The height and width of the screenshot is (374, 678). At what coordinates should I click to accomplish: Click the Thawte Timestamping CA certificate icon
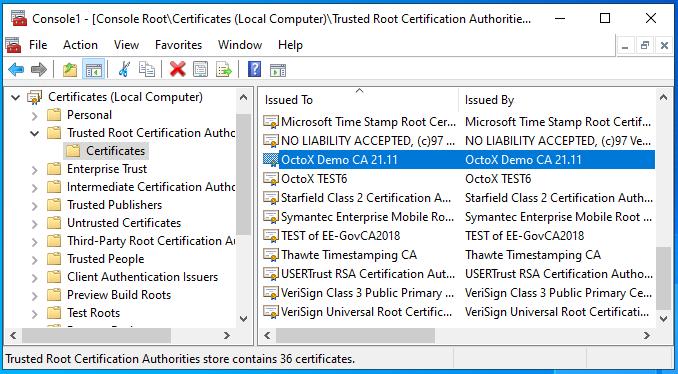(x=271, y=255)
